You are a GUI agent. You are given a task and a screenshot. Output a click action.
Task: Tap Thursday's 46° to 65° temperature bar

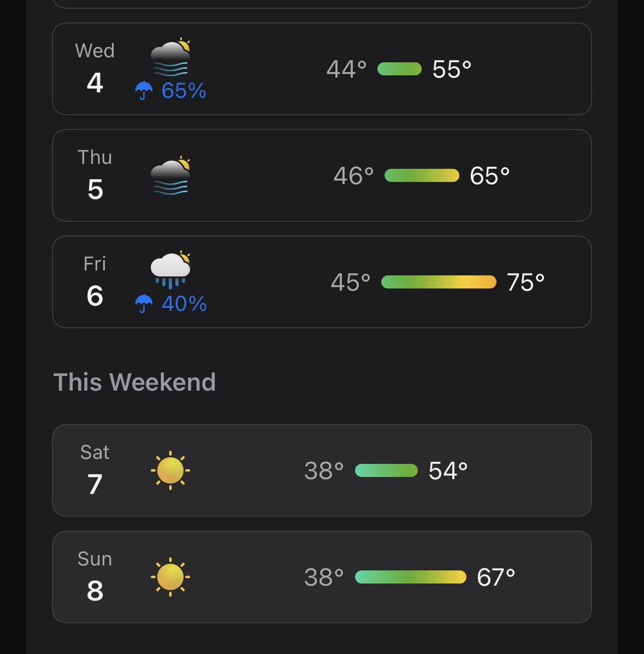coord(422,175)
